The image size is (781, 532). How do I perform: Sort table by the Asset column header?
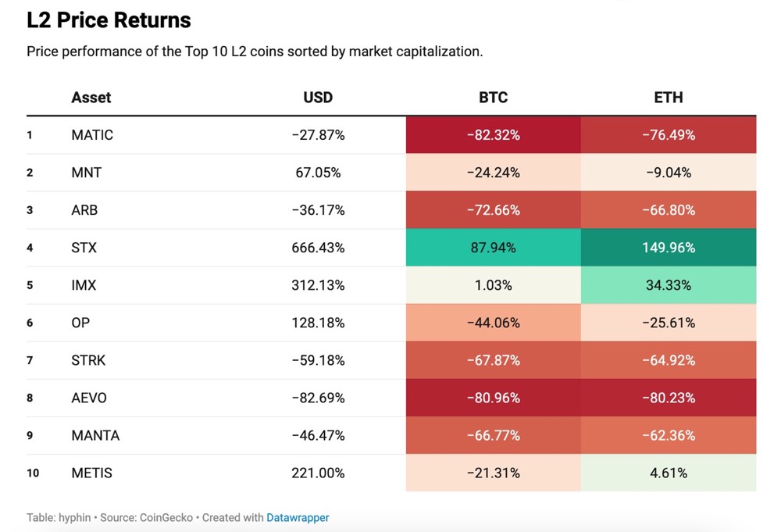click(x=91, y=98)
